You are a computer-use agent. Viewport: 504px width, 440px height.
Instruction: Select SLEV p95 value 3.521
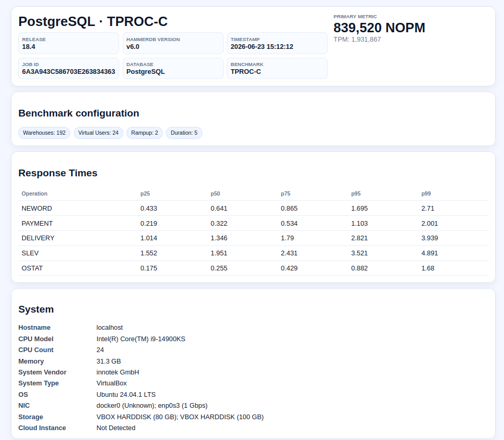coord(359,253)
